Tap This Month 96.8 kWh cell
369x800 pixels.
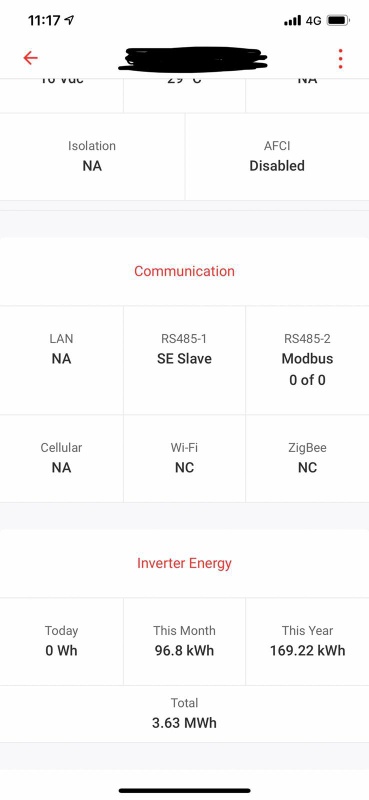[184, 641]
